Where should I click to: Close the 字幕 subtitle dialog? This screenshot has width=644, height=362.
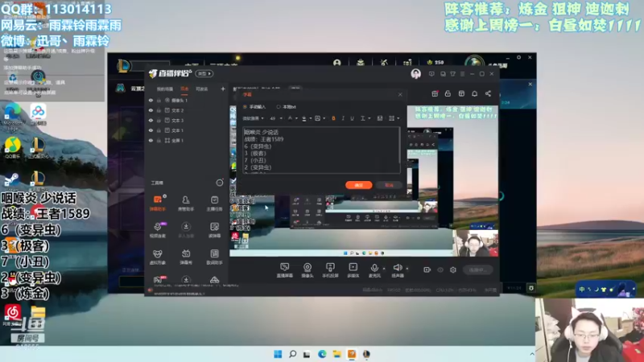(400, 94)
